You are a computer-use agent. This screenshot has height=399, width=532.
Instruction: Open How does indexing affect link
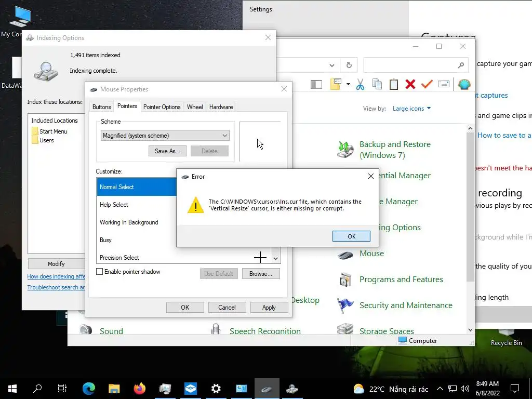point(56,276)
